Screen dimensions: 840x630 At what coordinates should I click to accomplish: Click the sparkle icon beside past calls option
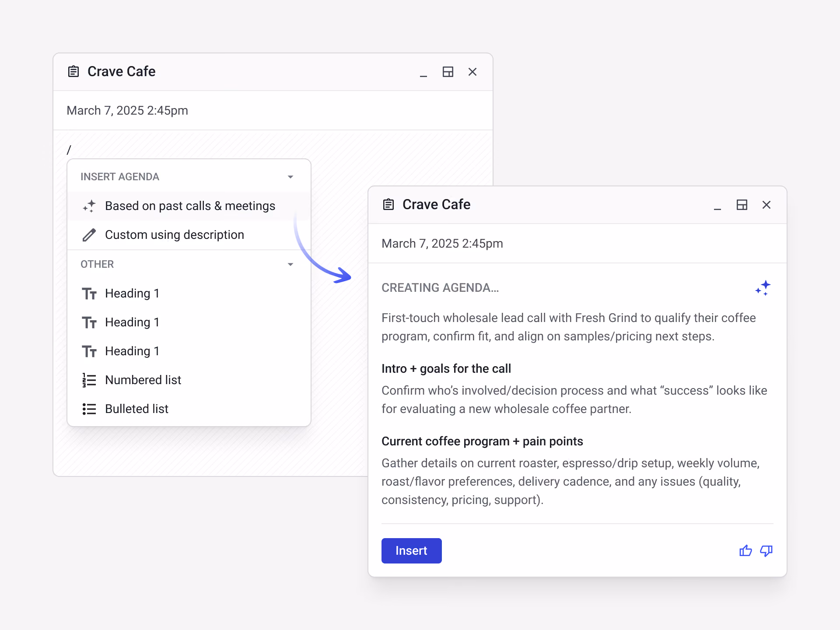[x=89, y=206]
